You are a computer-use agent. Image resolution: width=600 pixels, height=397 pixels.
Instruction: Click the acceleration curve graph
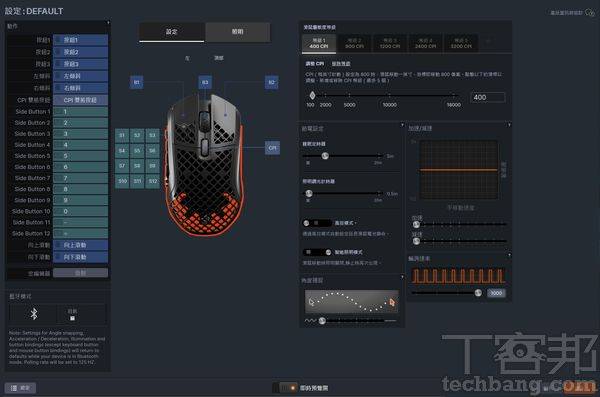click(459, 170)
